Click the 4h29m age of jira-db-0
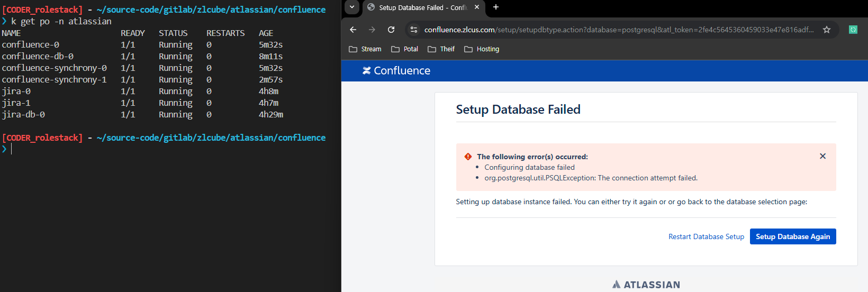 [271, 114]
